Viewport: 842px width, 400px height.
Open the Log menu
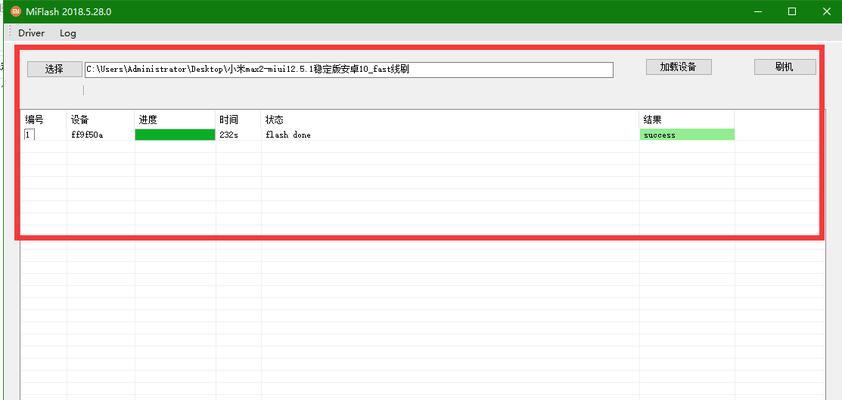point(68,33)
